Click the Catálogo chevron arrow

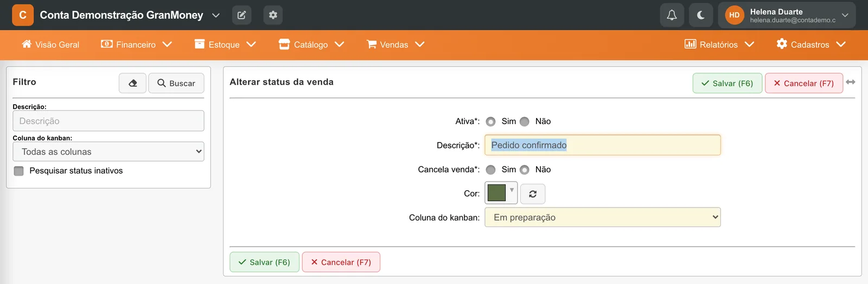[x=340, y=44]
